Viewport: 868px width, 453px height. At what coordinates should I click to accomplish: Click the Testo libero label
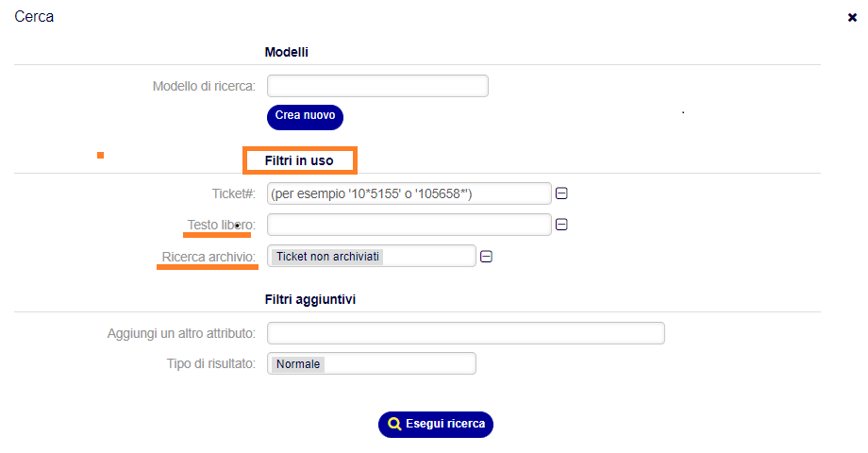pos(221,225)
